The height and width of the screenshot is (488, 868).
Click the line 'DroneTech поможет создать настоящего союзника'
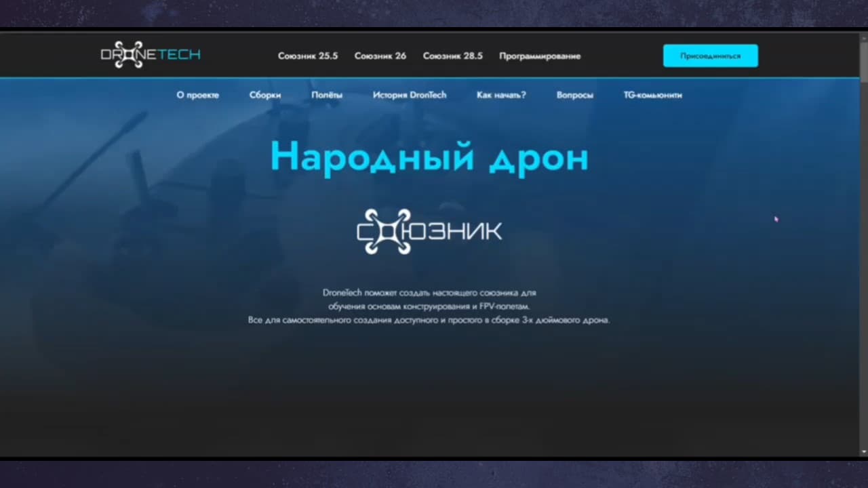(429, 293)
